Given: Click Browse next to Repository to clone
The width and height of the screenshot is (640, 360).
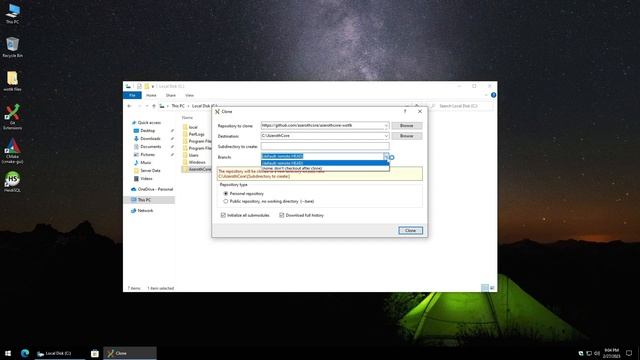Looking at the screenshot, I should point(407,126).
